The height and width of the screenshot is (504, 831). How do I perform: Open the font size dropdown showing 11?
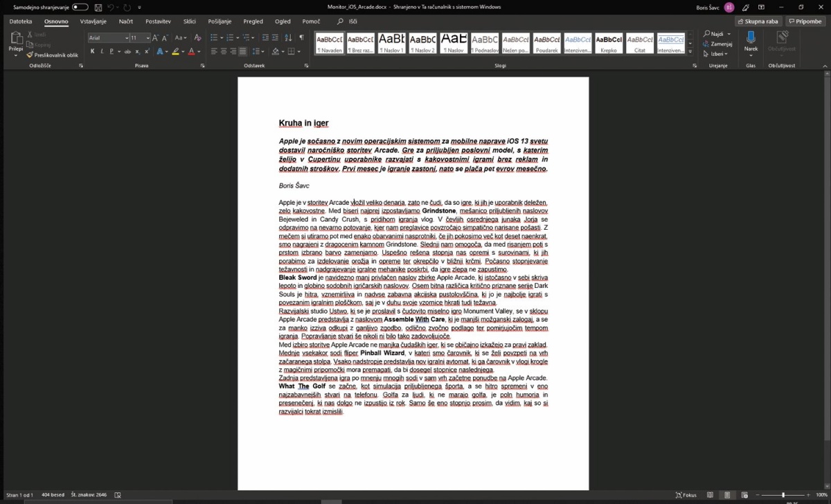(x=147, y=37)
